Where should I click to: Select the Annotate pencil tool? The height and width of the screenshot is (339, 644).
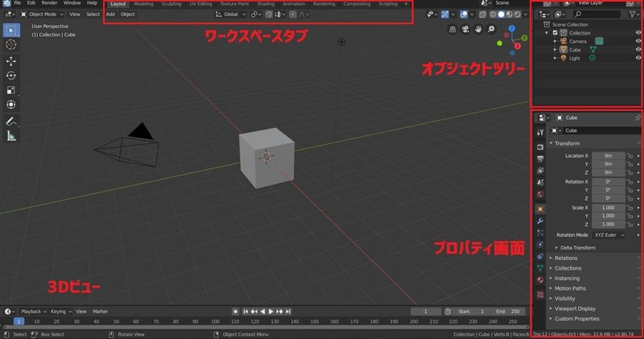click(11, 122)
